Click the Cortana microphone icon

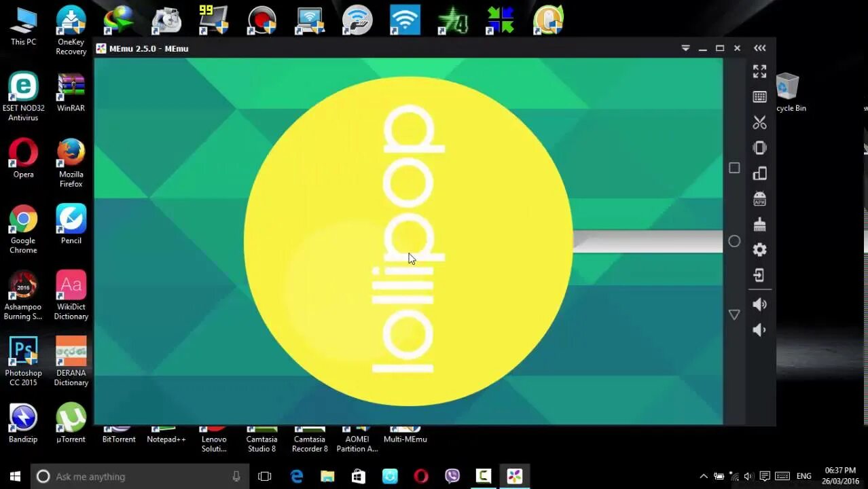(x=236, y=476)
